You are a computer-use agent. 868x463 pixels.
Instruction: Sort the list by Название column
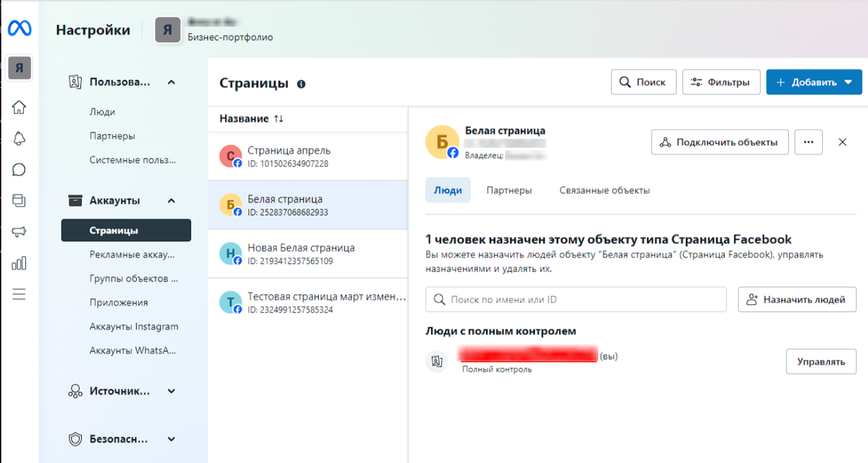pos(252,119)
